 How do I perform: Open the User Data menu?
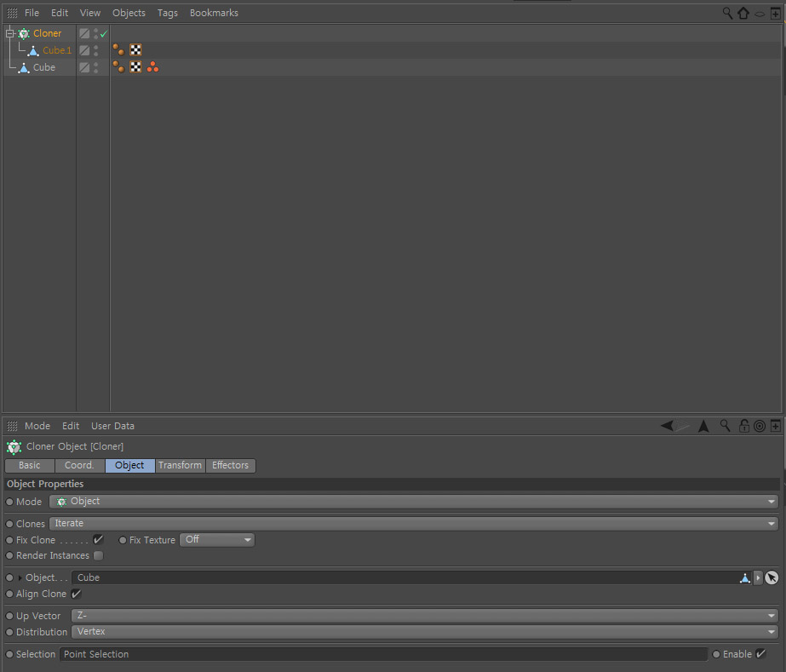[112, 426]
